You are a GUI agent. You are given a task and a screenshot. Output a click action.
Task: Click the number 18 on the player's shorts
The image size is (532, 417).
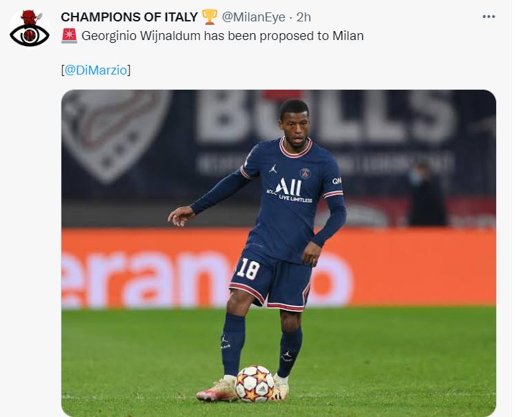click(x=248, y=269)
